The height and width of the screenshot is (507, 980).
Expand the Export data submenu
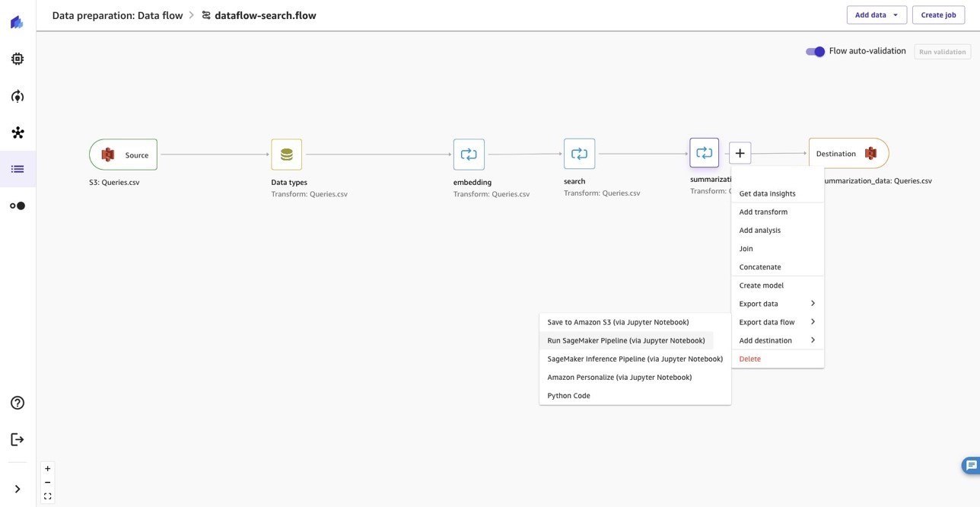click(x=778, y=304)
